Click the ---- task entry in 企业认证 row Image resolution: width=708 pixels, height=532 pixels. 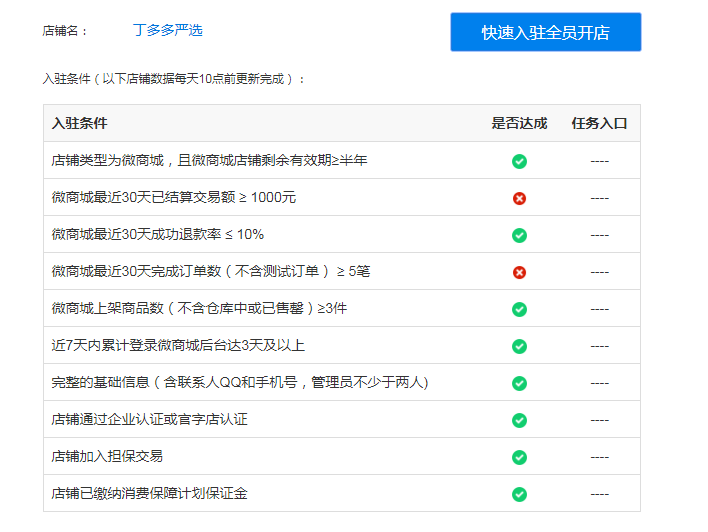click(600, 420)
